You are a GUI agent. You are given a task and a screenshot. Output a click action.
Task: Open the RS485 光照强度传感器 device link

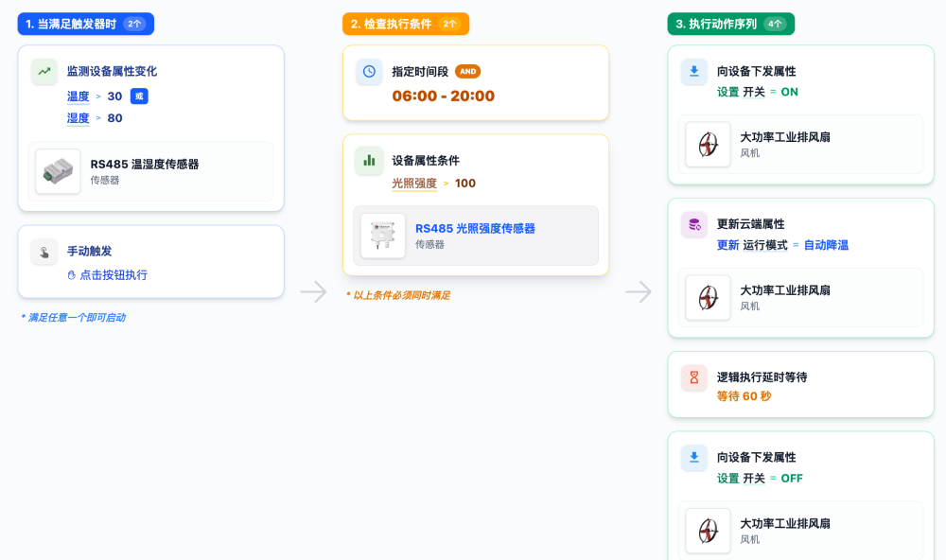coord(475,228)
